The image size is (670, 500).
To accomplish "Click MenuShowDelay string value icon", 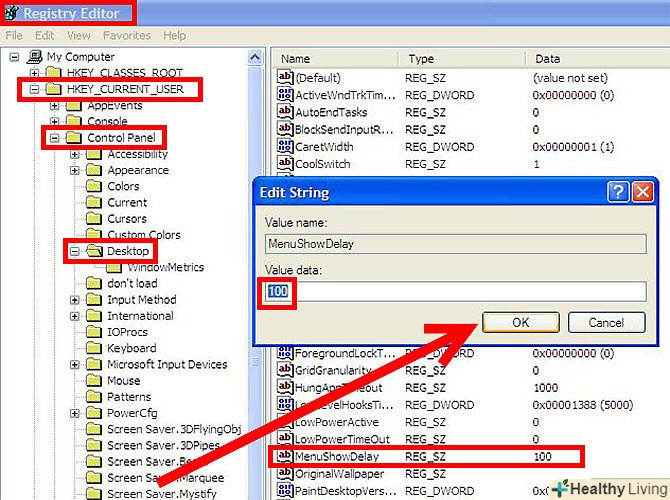I will pyautogui.click(x=285, y=456).
